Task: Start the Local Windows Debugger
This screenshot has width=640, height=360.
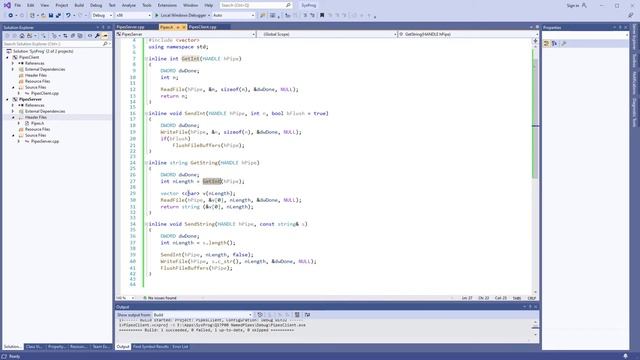Action: tap(182, 15)
